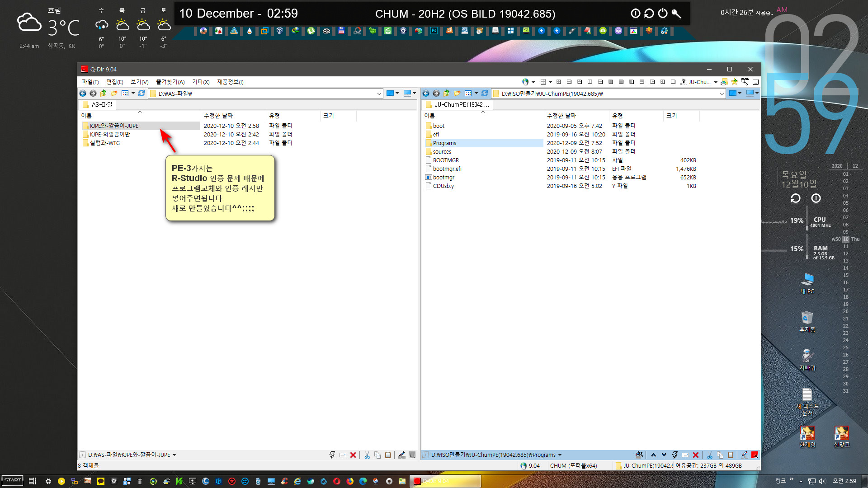Open the 편집(E) menu
The image size is (868, 488).
pyautogui.click(x=114, y=82)
